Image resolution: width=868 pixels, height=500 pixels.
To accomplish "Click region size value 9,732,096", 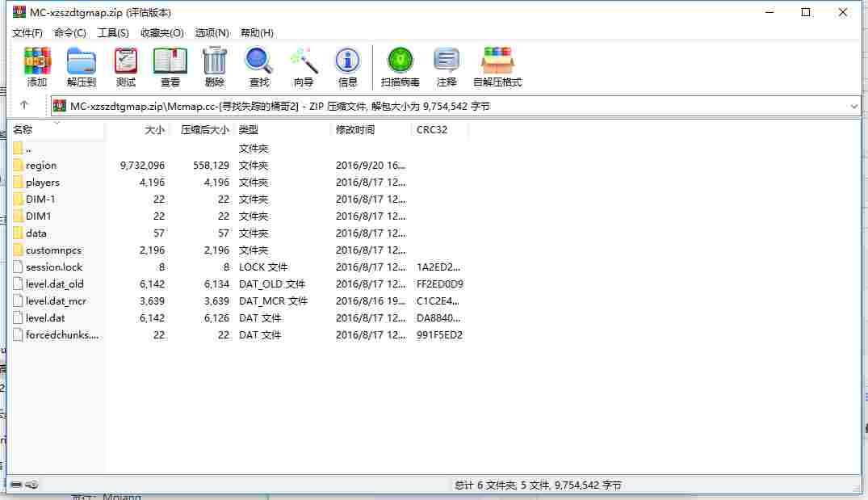I will [x=142, y=165].
